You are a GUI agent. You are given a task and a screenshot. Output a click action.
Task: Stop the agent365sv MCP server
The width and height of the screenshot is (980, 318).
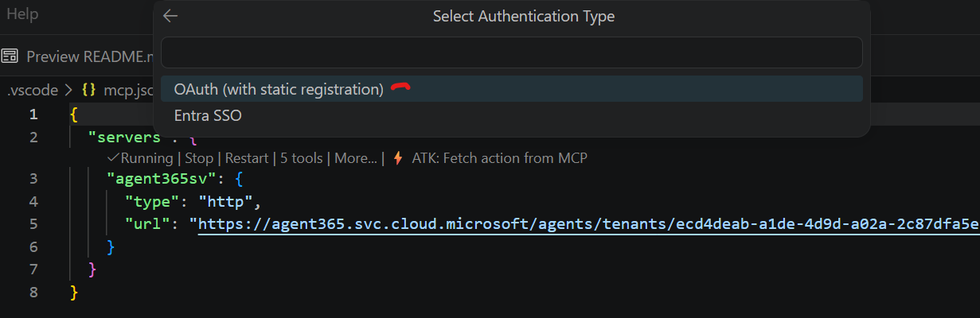coord(199,158)
